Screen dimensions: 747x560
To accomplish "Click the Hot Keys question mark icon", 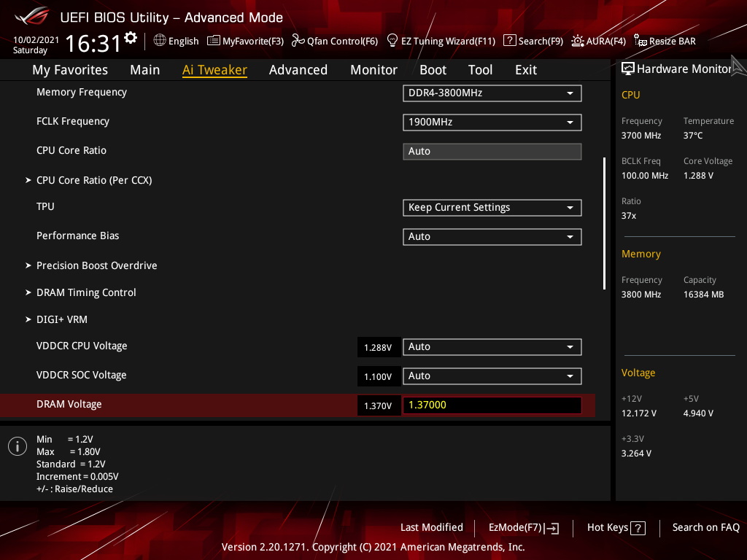I will [x=638, y=528].
